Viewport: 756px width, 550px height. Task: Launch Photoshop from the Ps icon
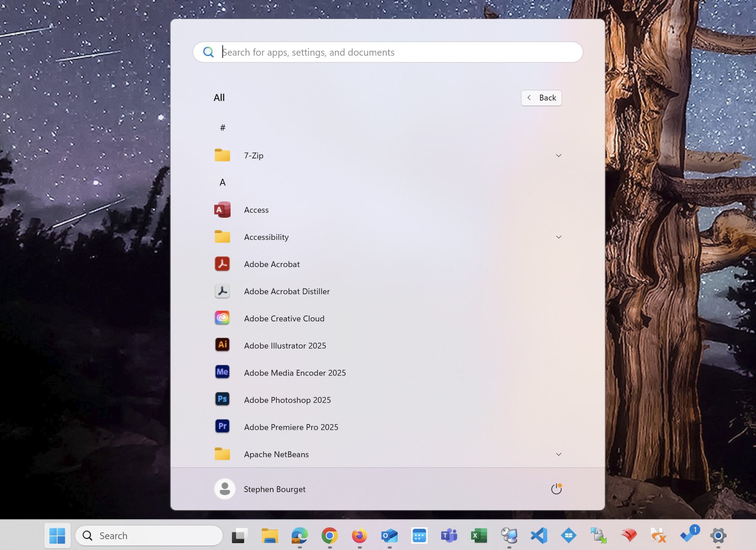(222, 399)
